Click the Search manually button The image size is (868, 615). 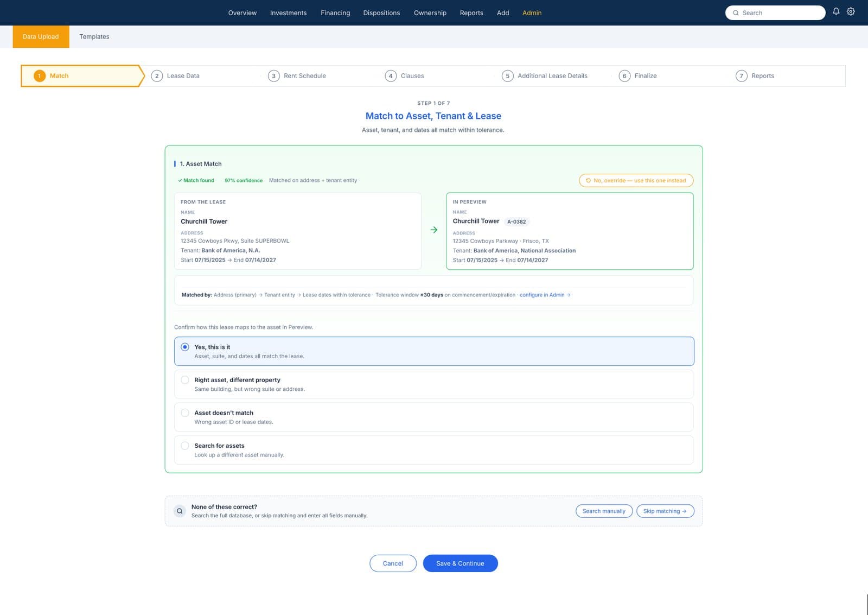tap(604, 511)
